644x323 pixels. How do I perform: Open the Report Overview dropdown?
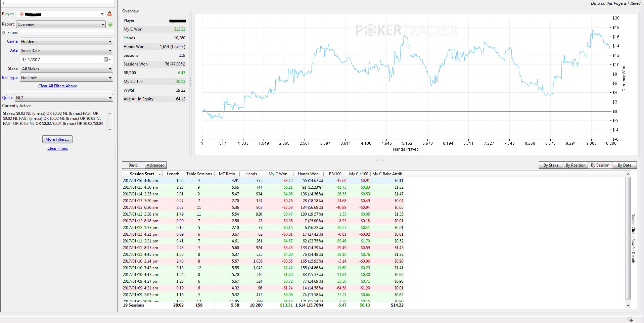click(61, 25)
